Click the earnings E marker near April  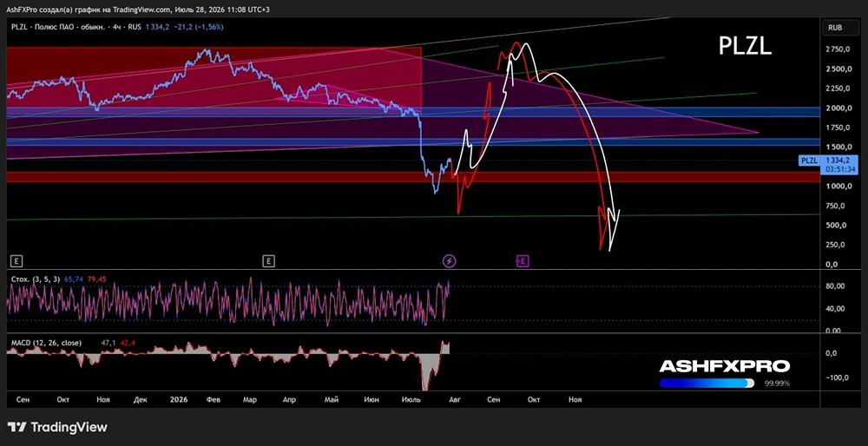point(269,260)
